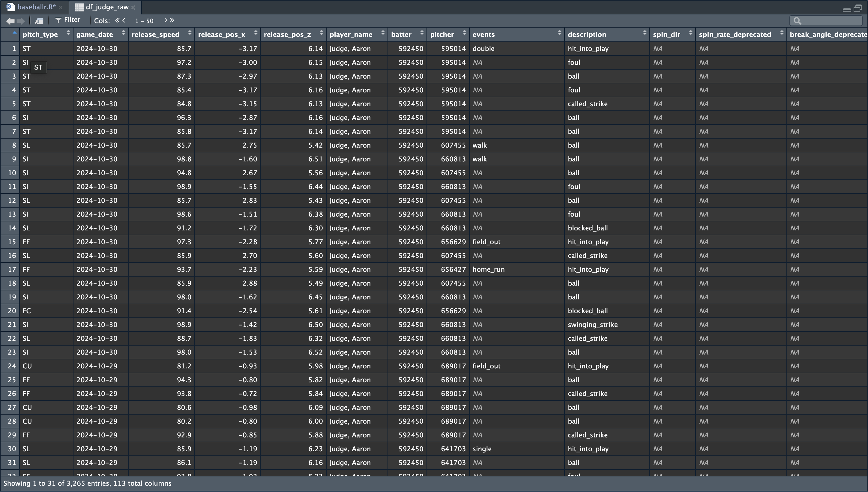Go to next columns with single-right chevron

click(166, 20)
